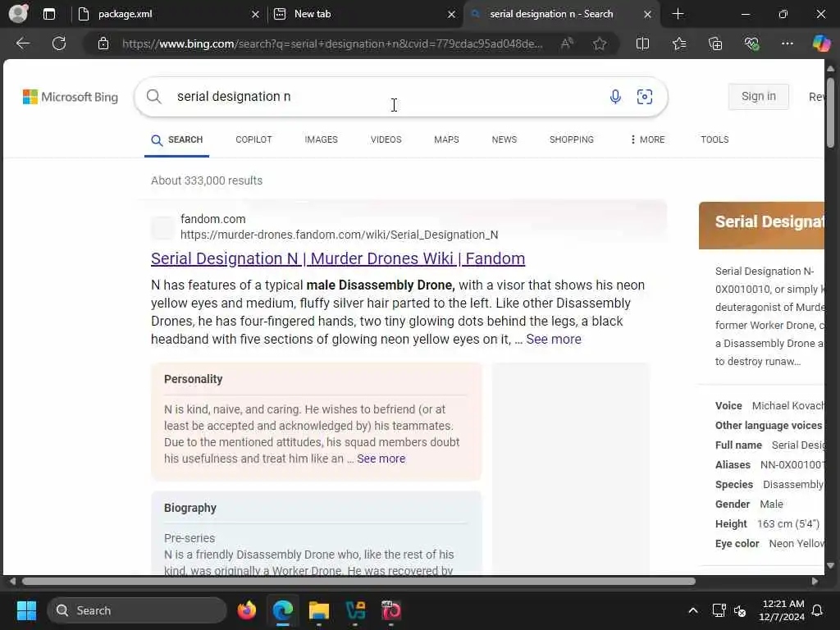Click the Bing search query field
The height and width of the screenshot is (630, 840).
click(x=386, y=97)
